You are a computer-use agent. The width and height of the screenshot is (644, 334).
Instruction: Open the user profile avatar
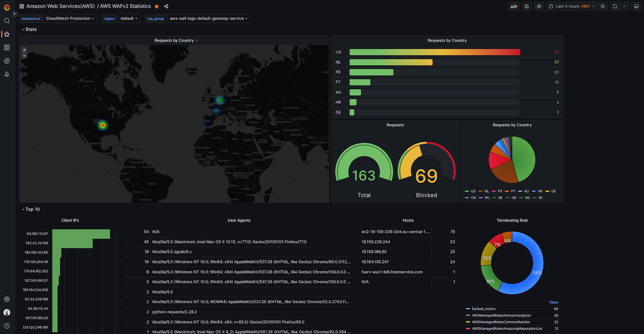[7, 312]
